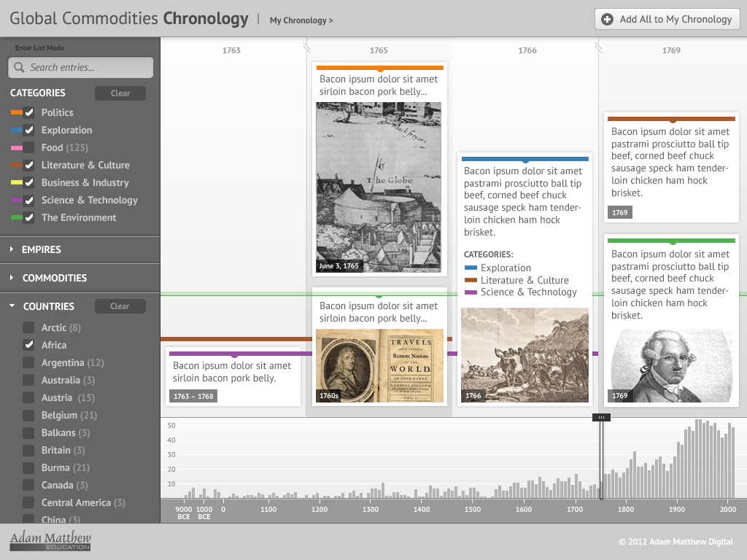
Task: Click the search magnifier icon
Action: [x=19, y=67]
